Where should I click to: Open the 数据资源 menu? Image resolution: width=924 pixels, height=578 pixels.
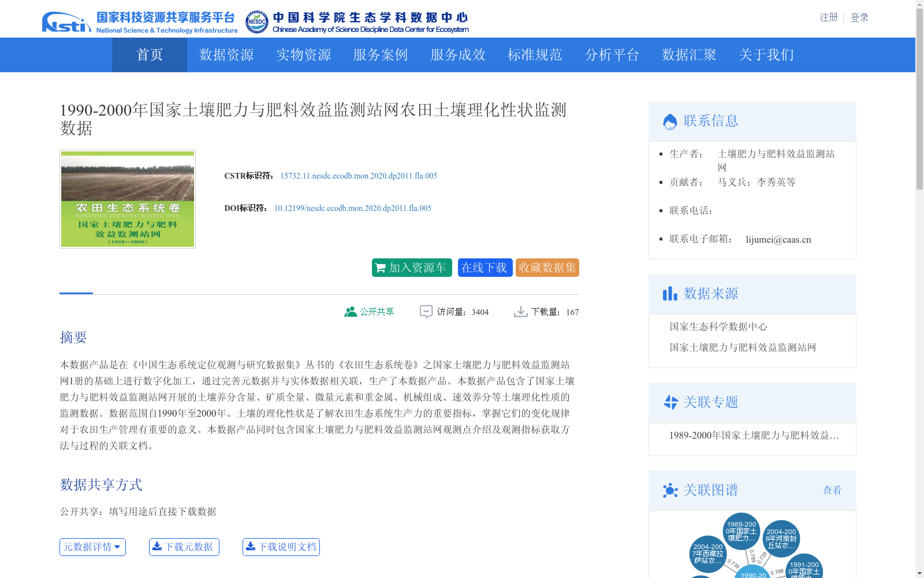click(226, 55)
